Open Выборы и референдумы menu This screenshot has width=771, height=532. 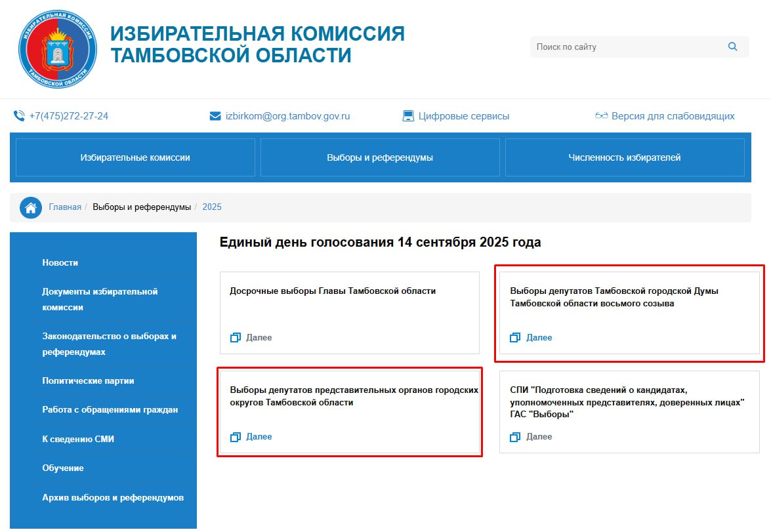(x=380, y=157)
